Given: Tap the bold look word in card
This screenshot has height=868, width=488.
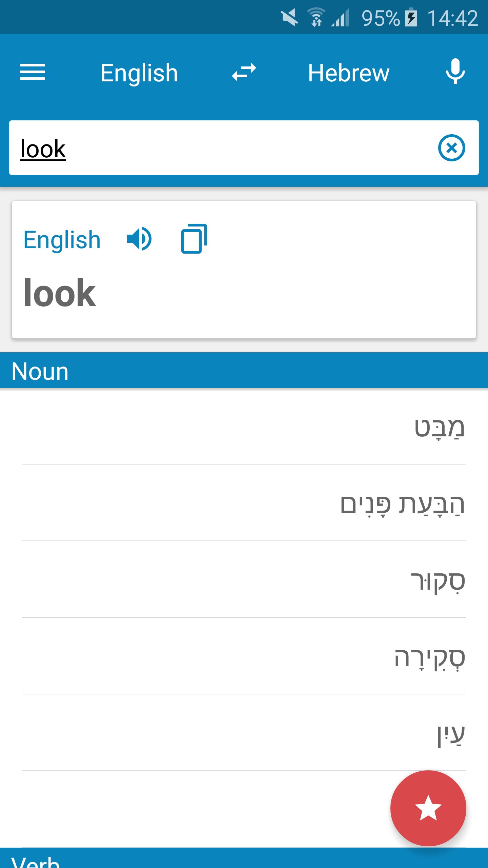Looking at the screenshot, I should coord(60,292).
